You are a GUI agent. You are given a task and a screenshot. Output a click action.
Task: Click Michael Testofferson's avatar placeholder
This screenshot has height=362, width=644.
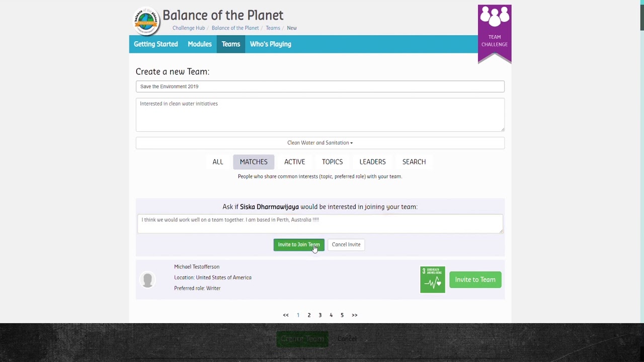[147, 280]
